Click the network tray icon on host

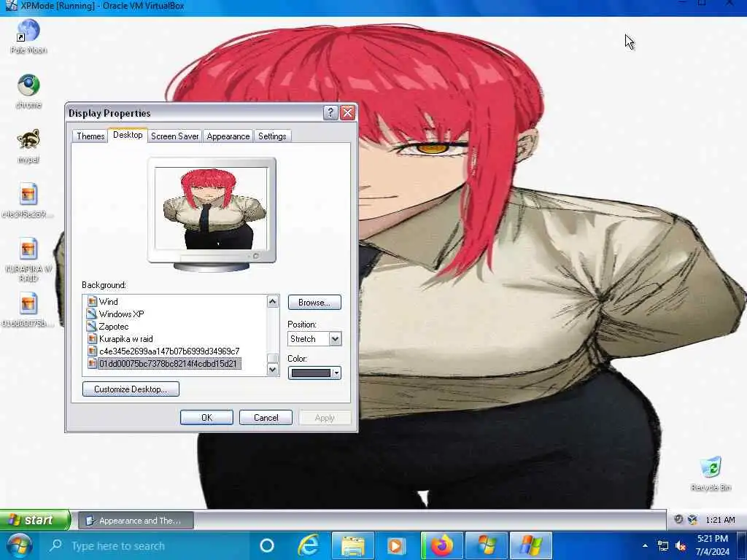coord(662,545)
